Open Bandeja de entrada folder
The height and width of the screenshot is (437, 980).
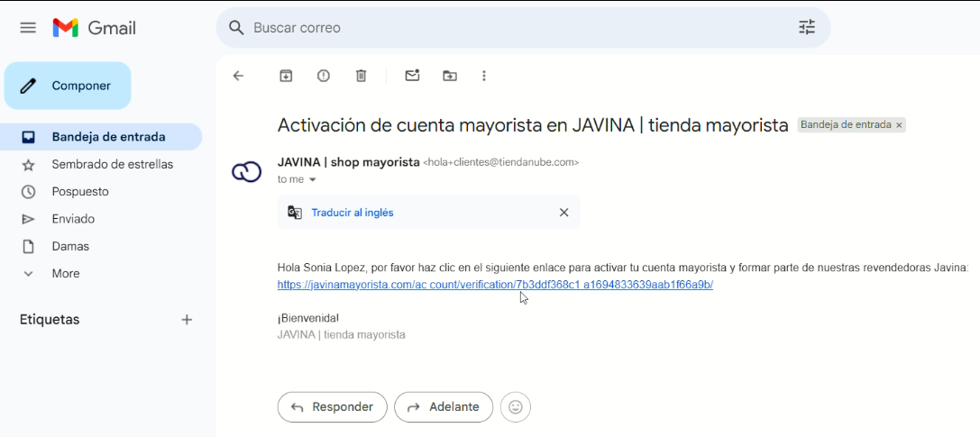pos(101,137)
